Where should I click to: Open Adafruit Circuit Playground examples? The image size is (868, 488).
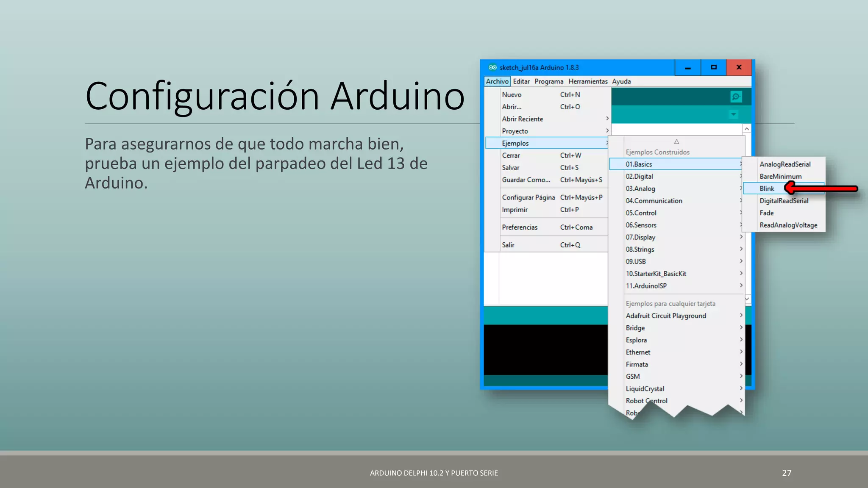[x=676, y=316]
